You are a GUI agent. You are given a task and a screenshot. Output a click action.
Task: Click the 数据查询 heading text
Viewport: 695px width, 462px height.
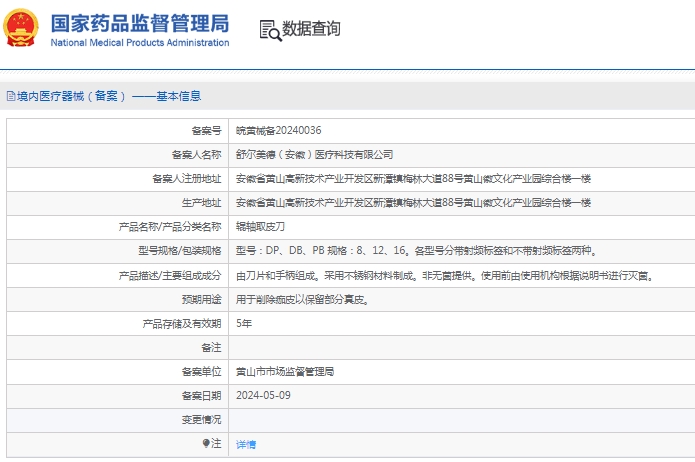(311, 29)
